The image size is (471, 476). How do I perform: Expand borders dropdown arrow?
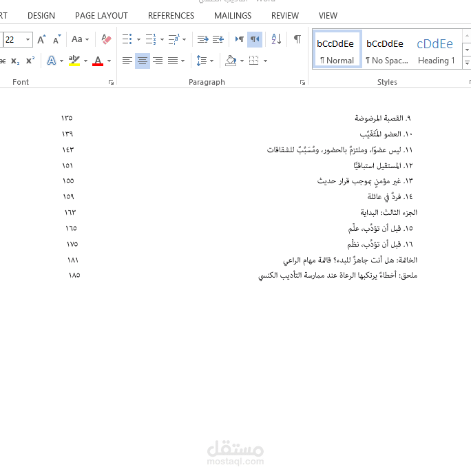click(266, 61)
